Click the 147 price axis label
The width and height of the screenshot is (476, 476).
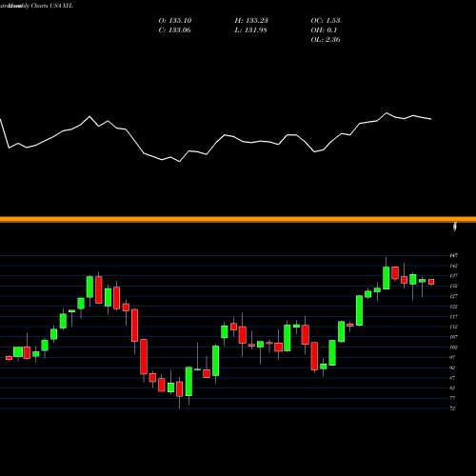[x=454, y=255]
